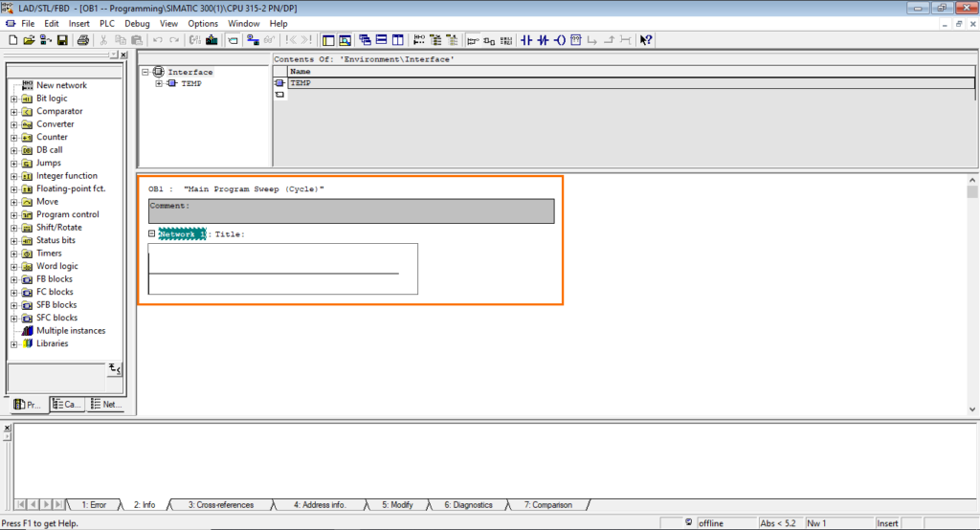Save the block with the floppy disk icon
Image resolution: width=980 pixels, height=530 pixels.
tap(62, 40)
